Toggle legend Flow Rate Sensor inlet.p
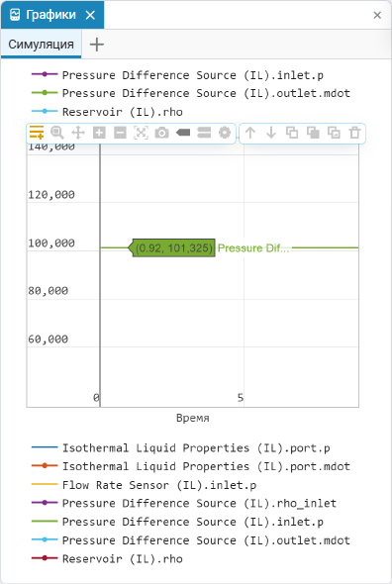Viewport: 392px width, 584px height. click(144, 485)
